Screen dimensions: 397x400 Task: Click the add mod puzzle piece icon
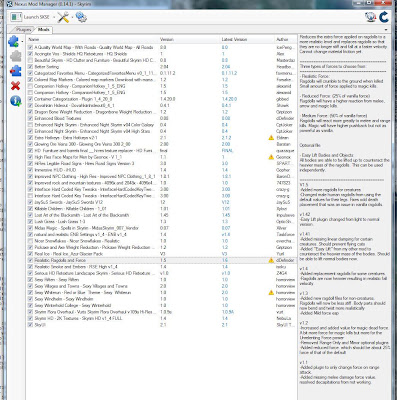15,41
